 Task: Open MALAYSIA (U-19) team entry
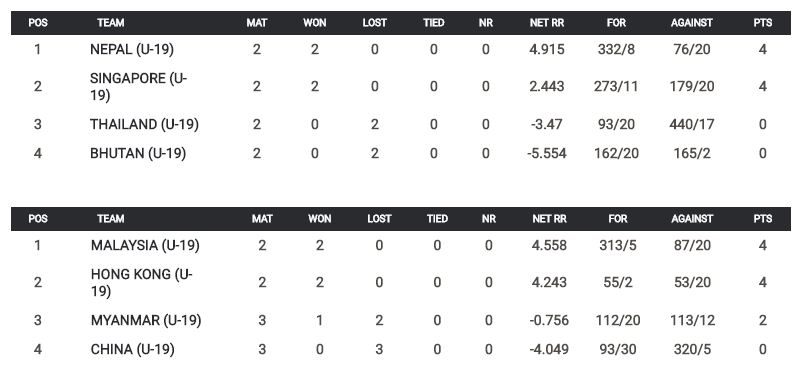(x=145, y=245)
